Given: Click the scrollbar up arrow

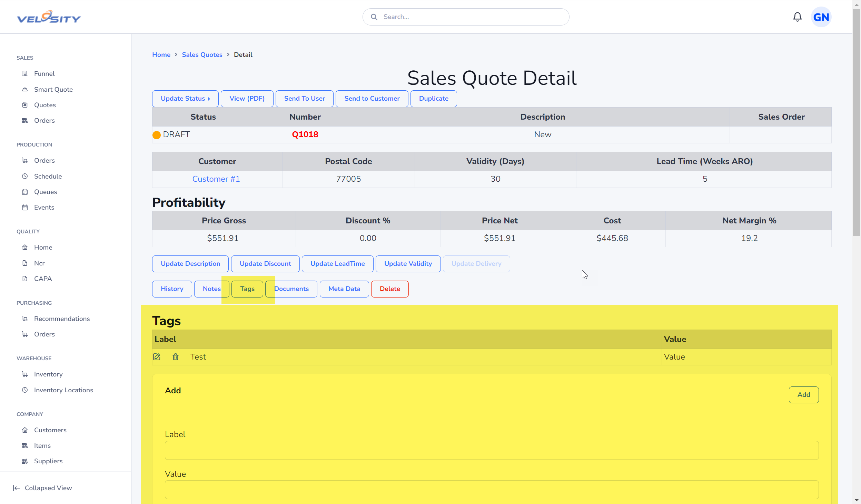Looking at the screenshot, I should tap(857, 4).
